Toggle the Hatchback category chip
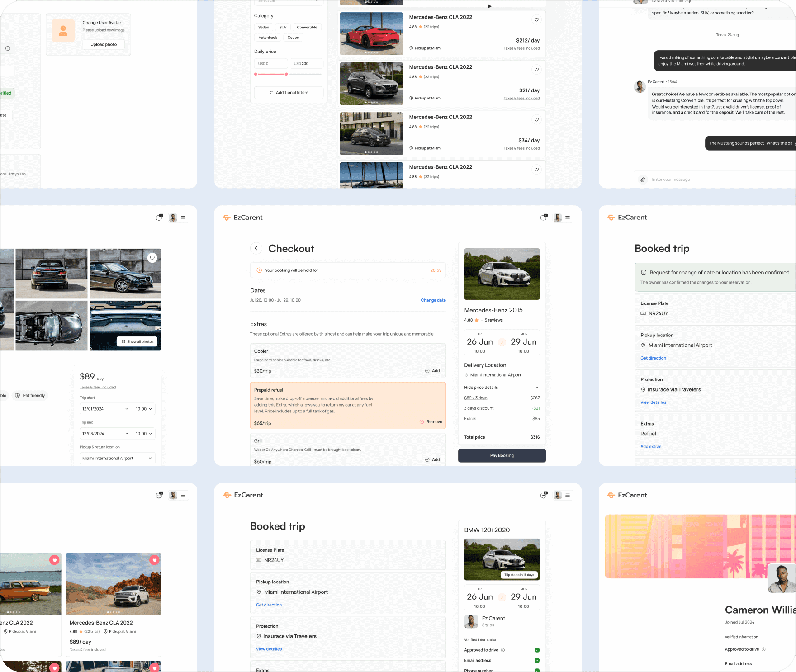 pyautogui.click(x=268, y=38)
